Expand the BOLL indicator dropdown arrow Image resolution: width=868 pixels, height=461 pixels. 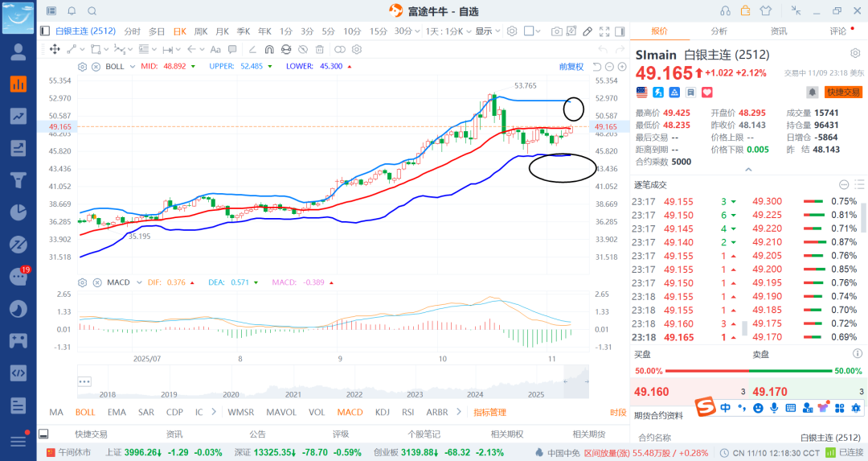tap(133, 67)
